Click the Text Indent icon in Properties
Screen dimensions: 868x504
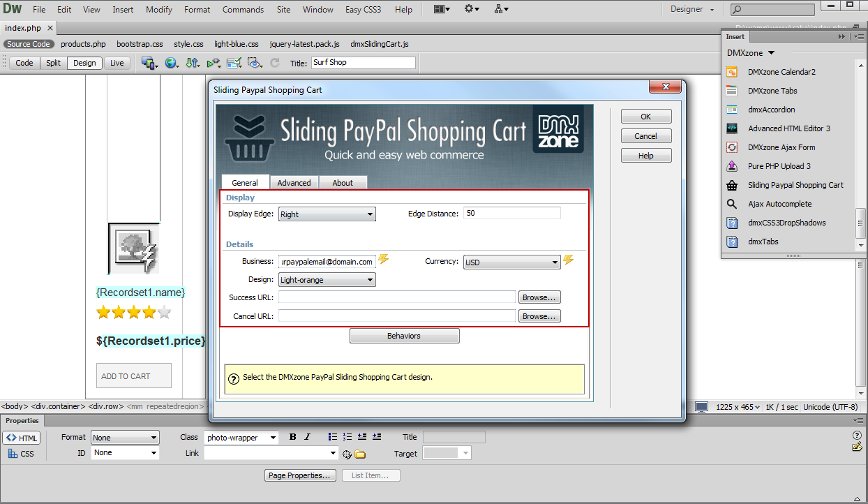(377, 437)
